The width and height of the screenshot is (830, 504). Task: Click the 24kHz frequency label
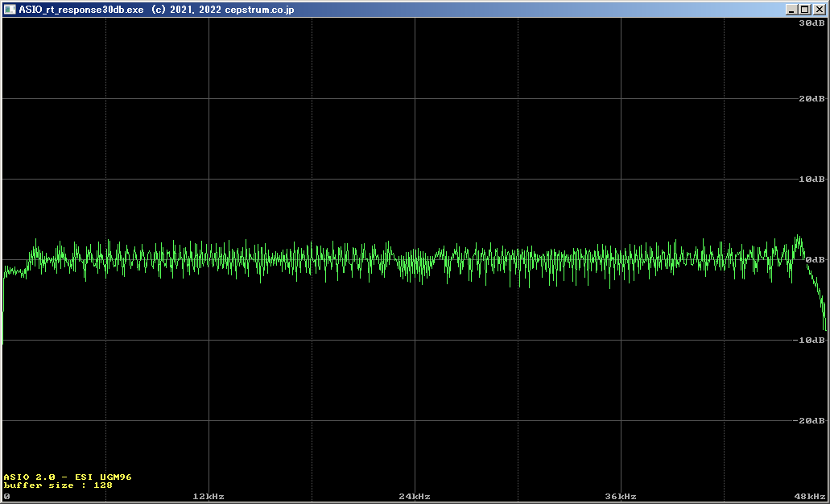coord(415,497)
